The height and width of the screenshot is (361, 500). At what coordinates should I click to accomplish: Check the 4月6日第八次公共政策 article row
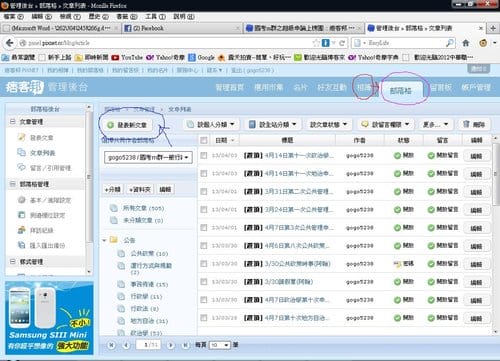[204, 246]
